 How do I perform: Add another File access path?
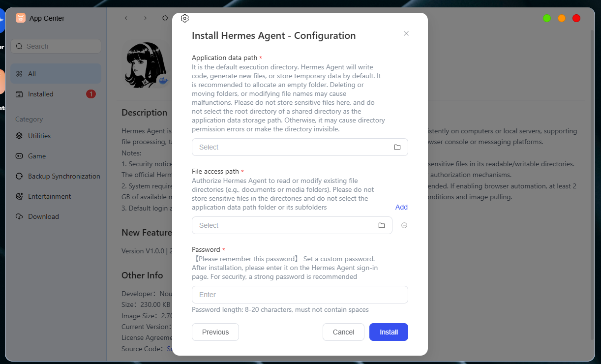point(401,207)
